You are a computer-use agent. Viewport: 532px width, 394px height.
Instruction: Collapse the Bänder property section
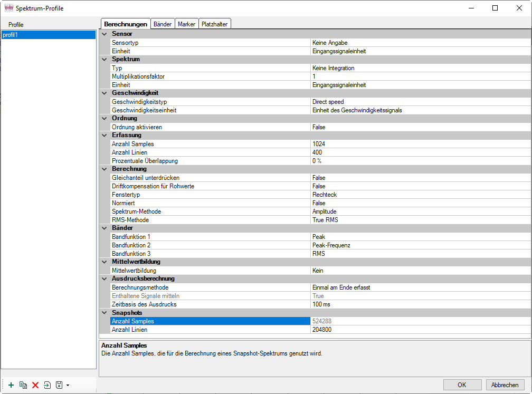pos(104,228)
